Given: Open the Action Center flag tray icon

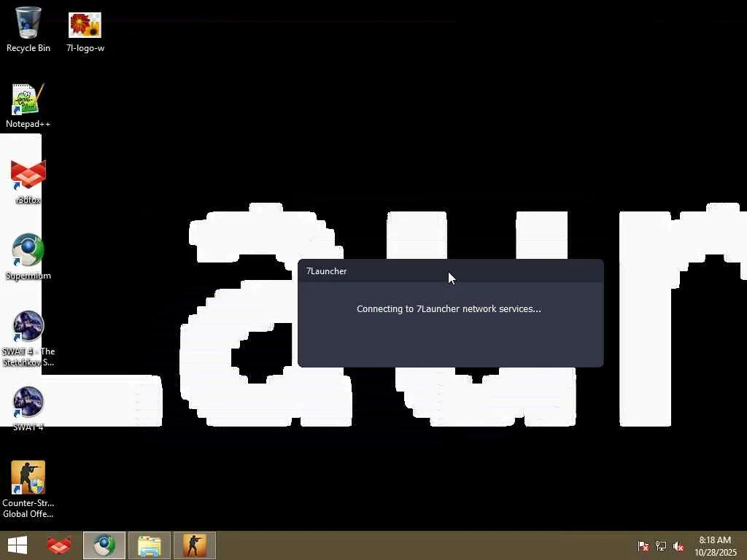Looking at the screenshot, I should [643, 546].
